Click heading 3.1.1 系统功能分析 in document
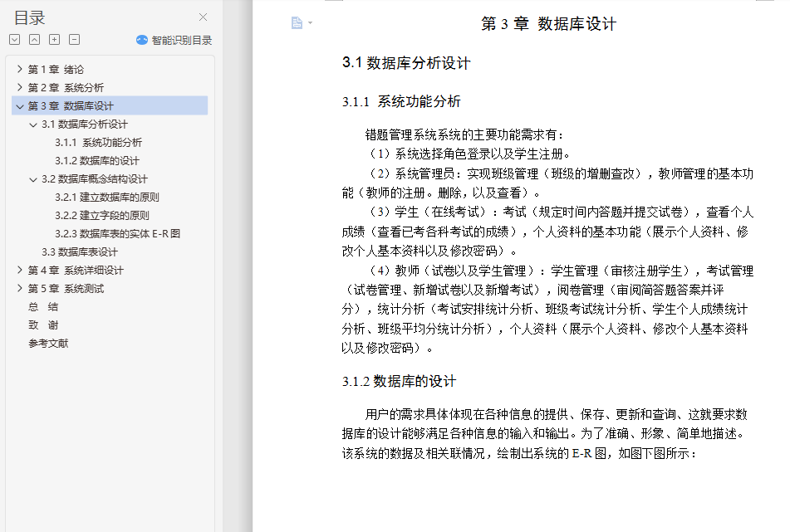Image resolution: width=790 pixels, height=532 pixels. point(401,101)
